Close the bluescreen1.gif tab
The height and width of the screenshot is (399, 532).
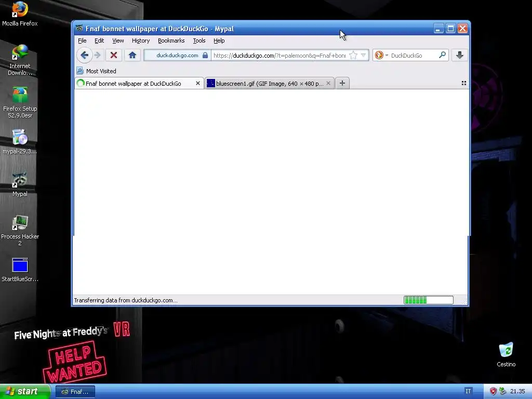(328, 83)
